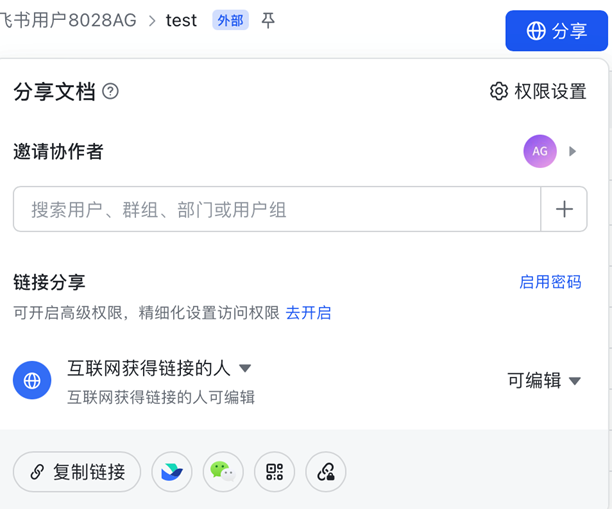
Task: Open 权限设置 permission settings
Action: [x=538, y=92]
